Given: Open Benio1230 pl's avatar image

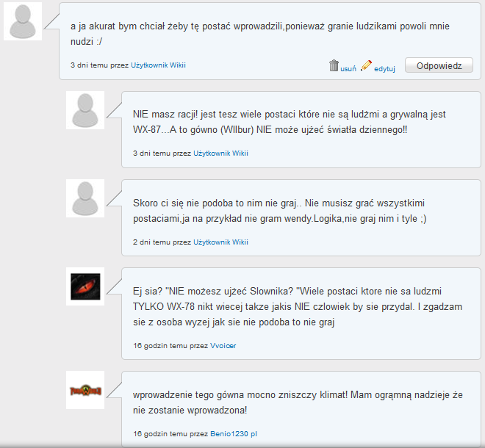Looking at the screenshot, I should coord(85,390).
